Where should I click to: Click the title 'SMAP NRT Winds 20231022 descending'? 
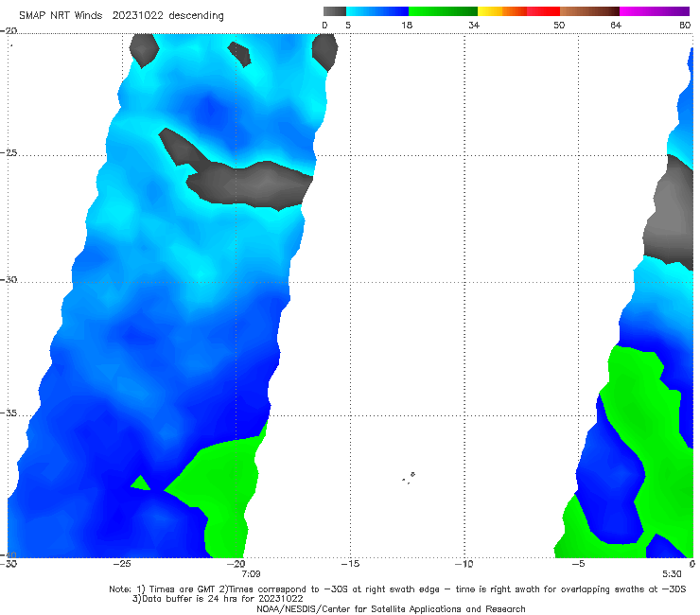tap(121, 16)
